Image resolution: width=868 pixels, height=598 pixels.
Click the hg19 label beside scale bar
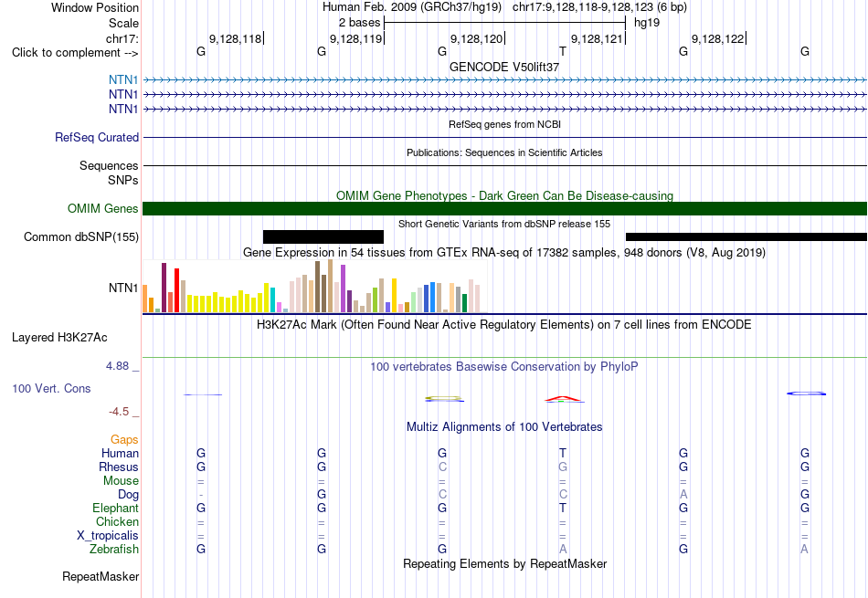coord(647,23)
